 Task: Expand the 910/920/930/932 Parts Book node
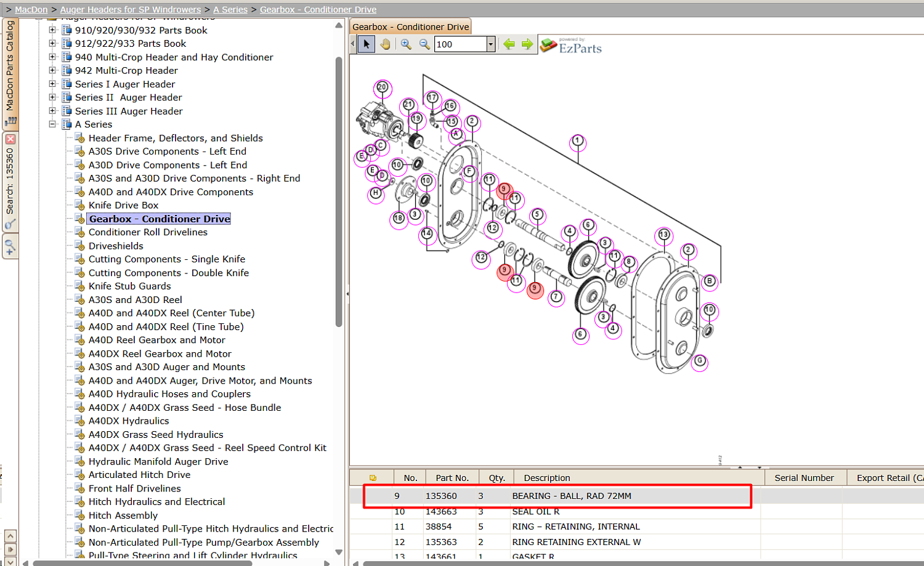click(52, 30)
